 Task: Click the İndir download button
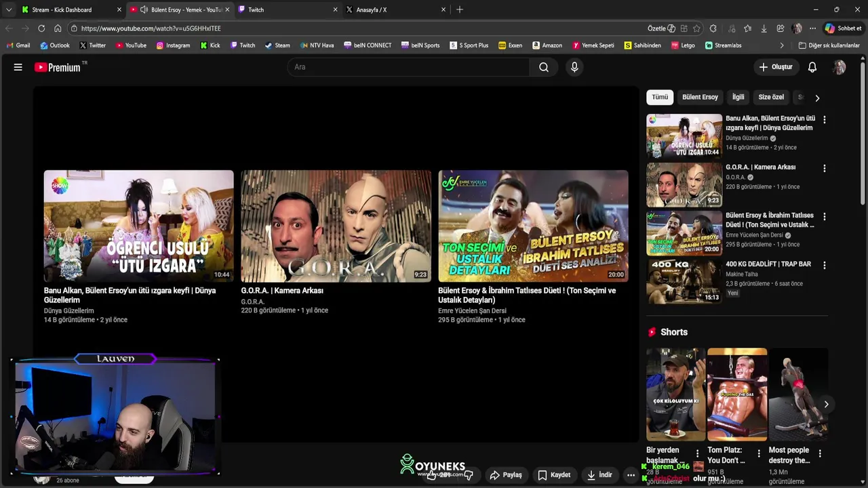point(599,475)
